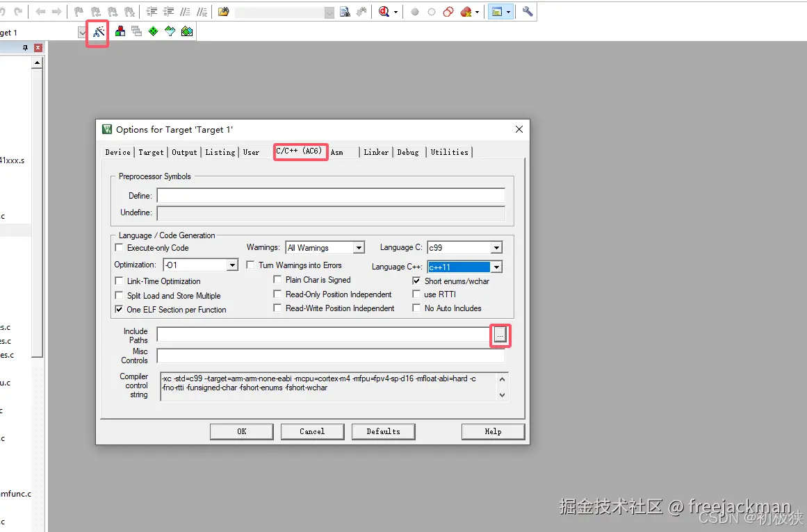Click the Uncomment selection icon
807x532 pixels.
pyautogui.click(x=202, y=11)
